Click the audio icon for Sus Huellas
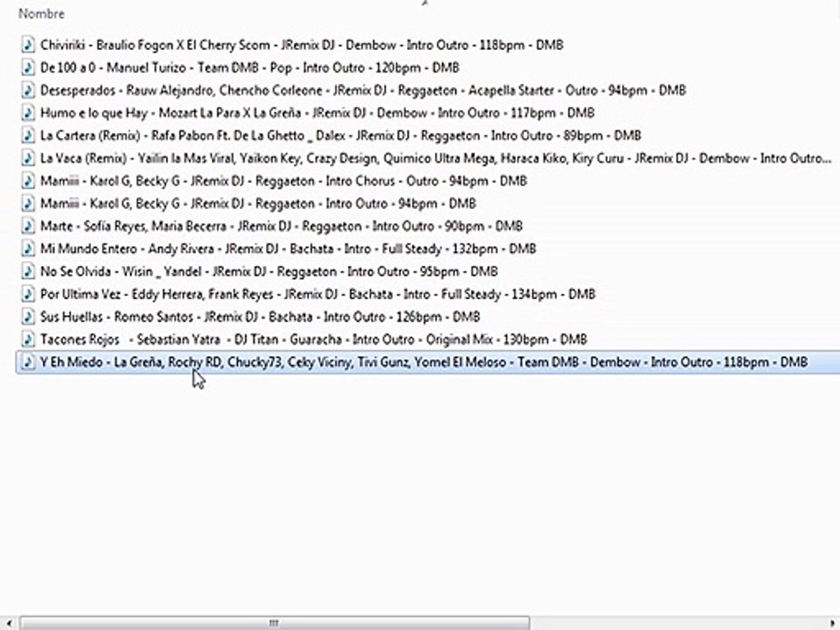The image size is (840, 630). [x=28, y=317]
